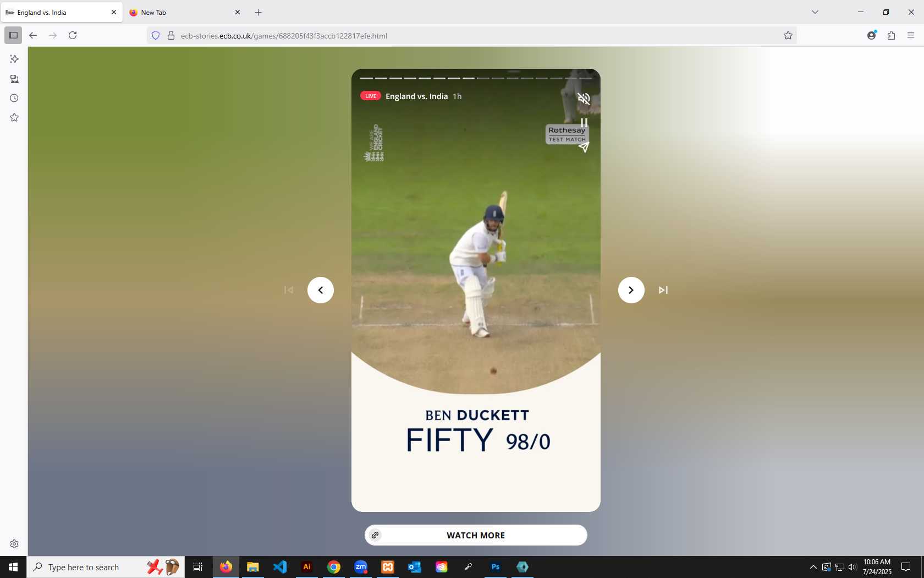Open XAMPP from the taskbar
Screen dimensions: 924x578
(388, 567)
